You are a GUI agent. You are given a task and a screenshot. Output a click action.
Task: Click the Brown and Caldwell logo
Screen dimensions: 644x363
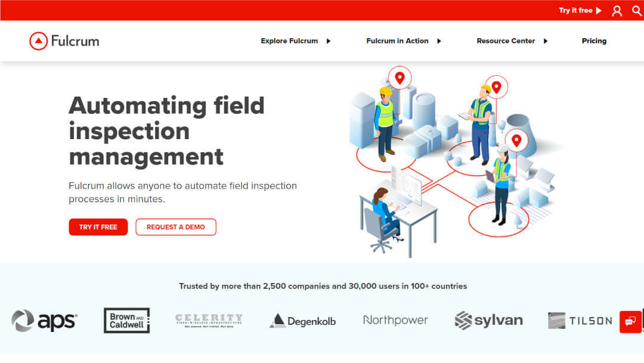click(126, 321)
